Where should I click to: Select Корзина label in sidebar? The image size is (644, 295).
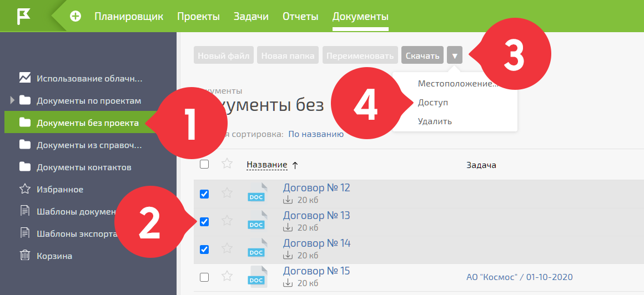click(x=54, y=256)
